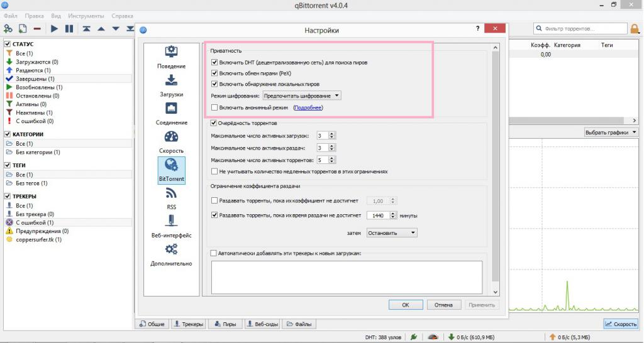Open the Подробнее link

[x=308, y=107]
